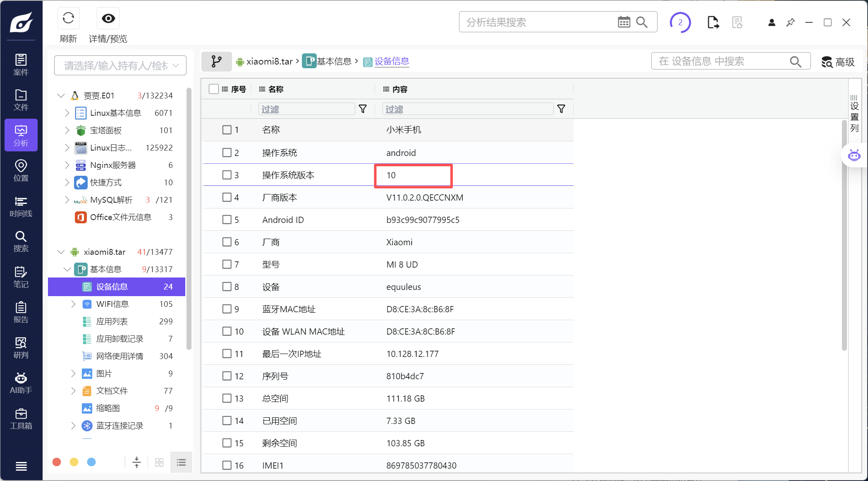This screenshot has width=868, height=481.
Task: Select the 应用列表 tree item
Action: [117, 321]
